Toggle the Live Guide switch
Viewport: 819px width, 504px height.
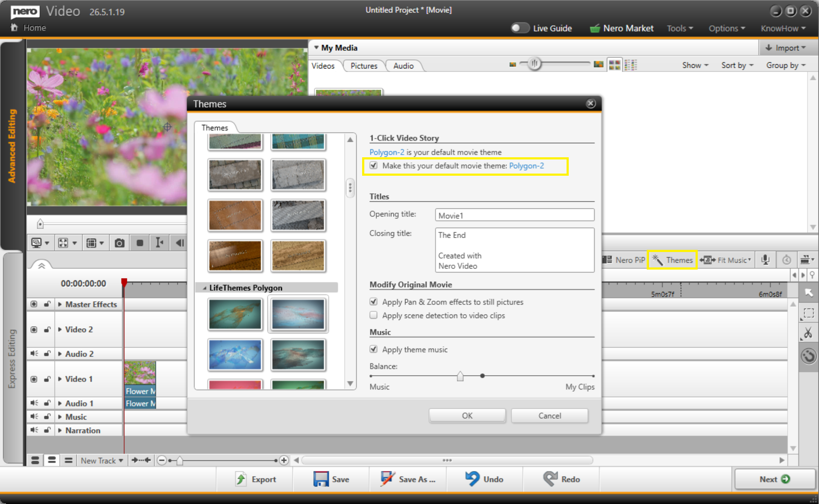click(520, 28)
